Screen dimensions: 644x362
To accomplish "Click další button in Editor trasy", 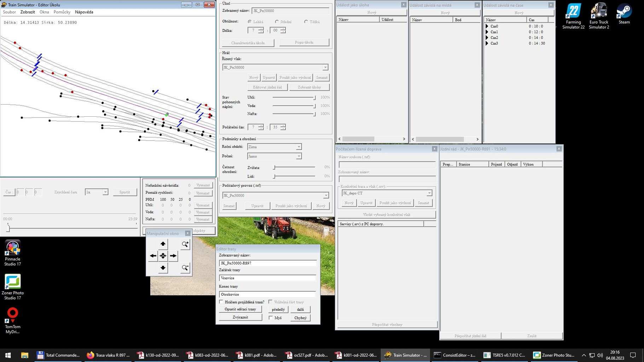I will tap(300, 309).
